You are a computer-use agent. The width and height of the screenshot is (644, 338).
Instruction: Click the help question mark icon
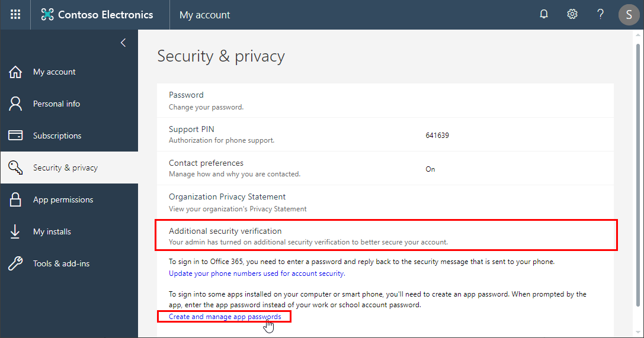pyautogui.click(x=601, y=15)
